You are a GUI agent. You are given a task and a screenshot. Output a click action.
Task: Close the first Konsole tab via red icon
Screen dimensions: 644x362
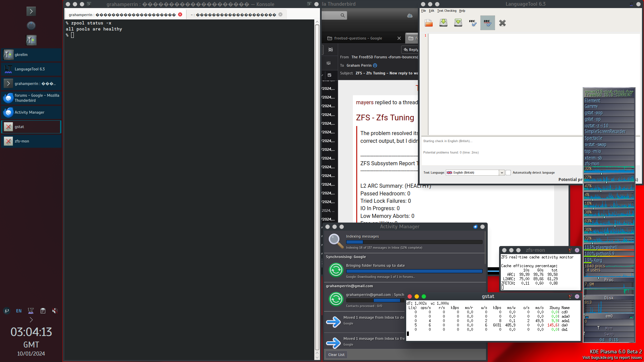click(180, 14)
